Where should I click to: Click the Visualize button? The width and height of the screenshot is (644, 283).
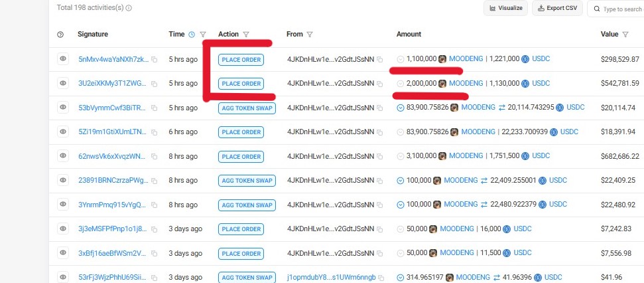click(505, 8)
